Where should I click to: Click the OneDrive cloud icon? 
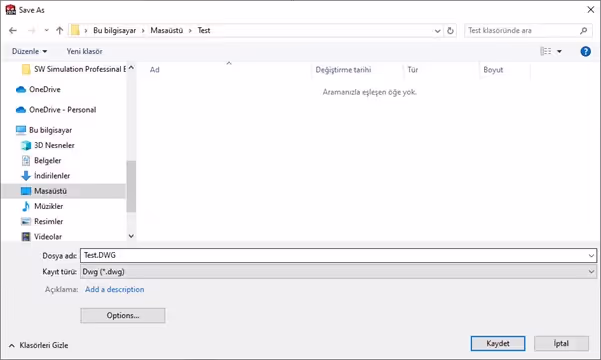21,89
